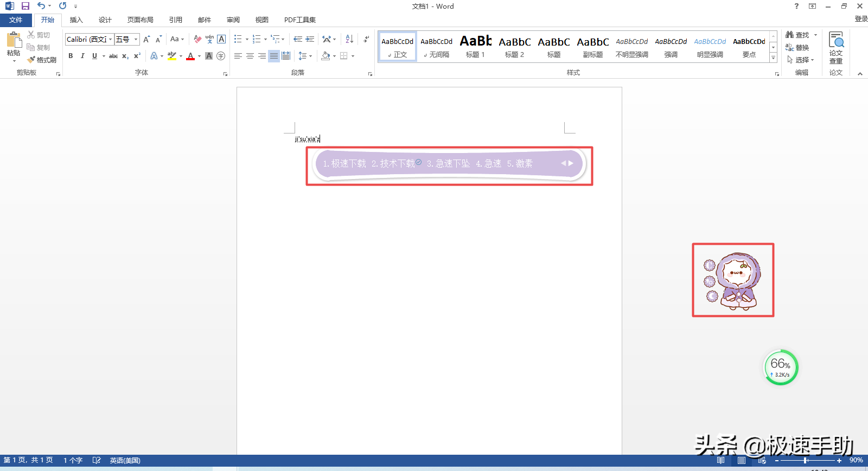Image resolution: width=868 pixels, height=471 pixels.
Task: Open the font size (五号) dropdown
Action: click(x=136, y=39)
